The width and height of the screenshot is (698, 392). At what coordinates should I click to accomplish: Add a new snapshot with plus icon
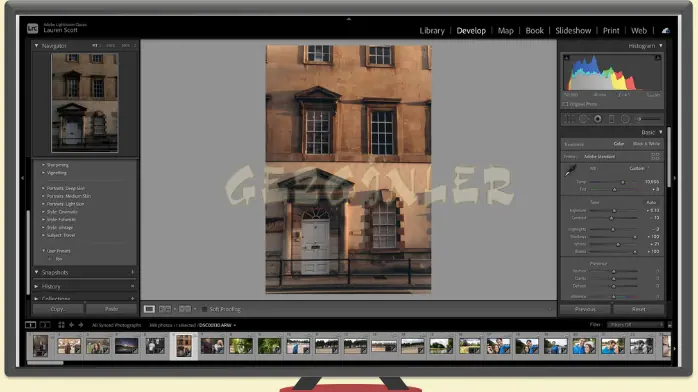click(132, 272)
